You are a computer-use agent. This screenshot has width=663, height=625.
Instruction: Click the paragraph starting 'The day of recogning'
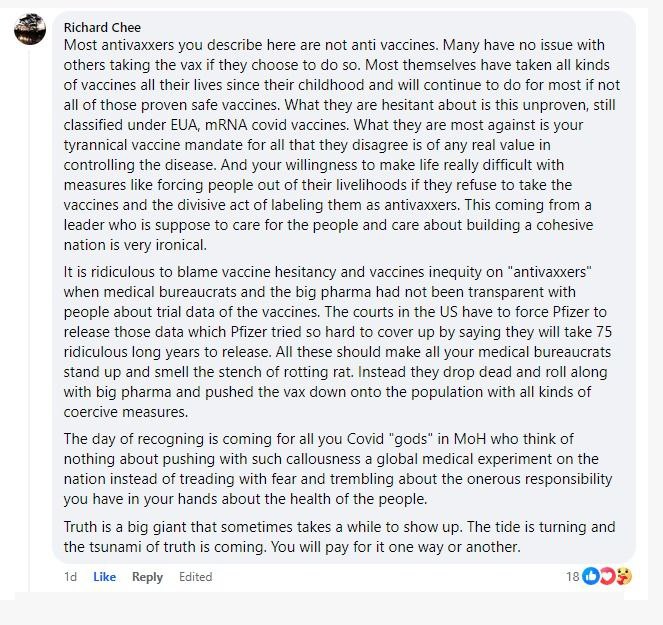pos(338,469)
